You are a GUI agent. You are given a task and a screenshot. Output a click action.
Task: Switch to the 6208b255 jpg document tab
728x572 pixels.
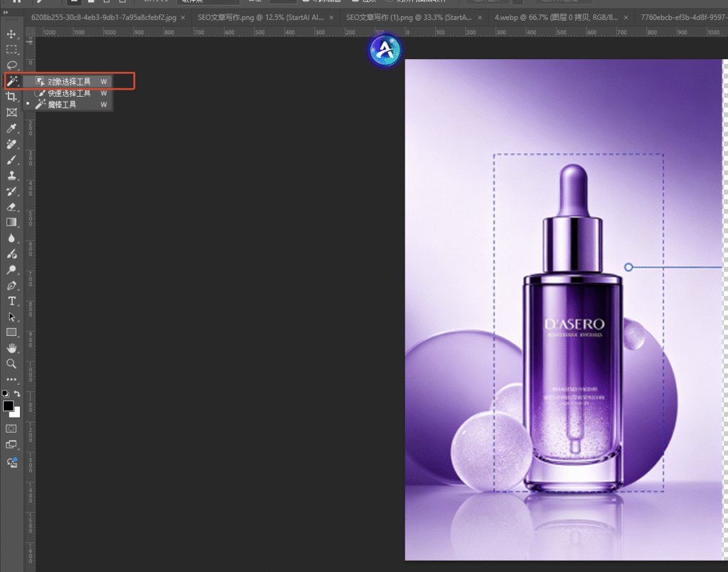103,17
